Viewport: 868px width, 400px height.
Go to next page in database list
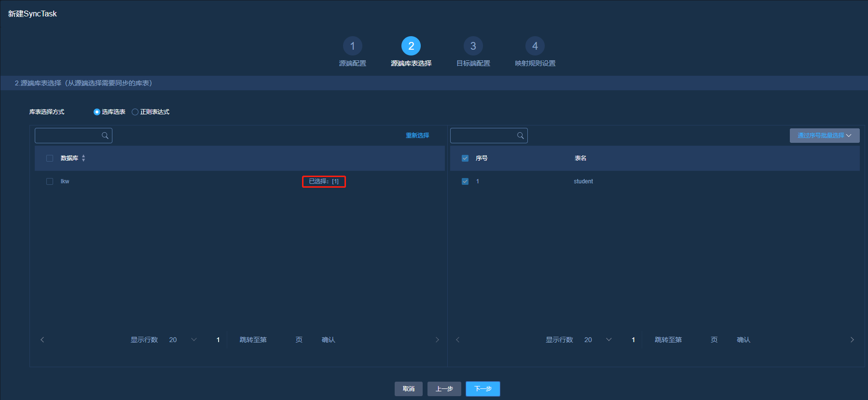coord(437,340)
